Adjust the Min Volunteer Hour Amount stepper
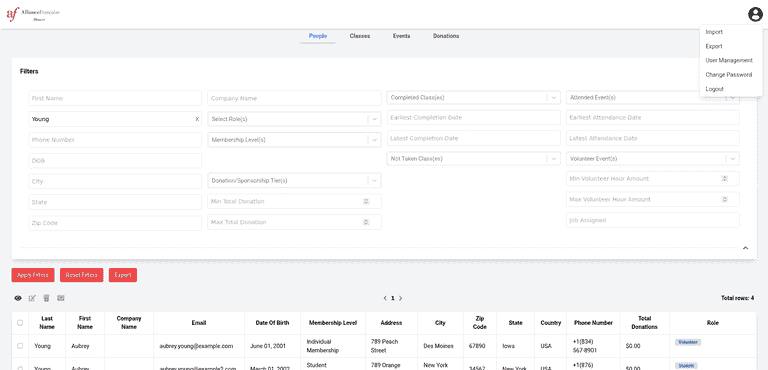The height and width of the screenshot is (370, 768). pos(724,179)
